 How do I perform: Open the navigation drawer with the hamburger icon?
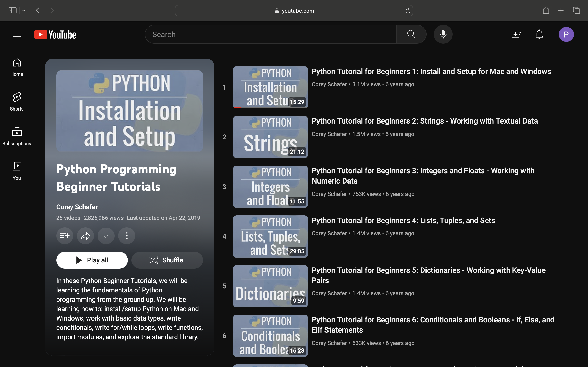pyautogui.click(x=17, y=34)
